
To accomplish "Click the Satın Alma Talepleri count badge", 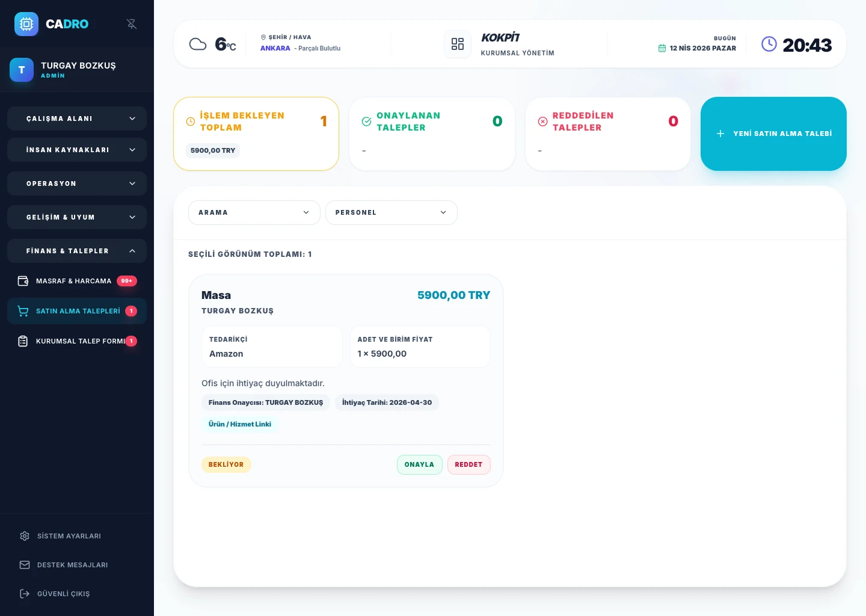I will click(131, 311).
